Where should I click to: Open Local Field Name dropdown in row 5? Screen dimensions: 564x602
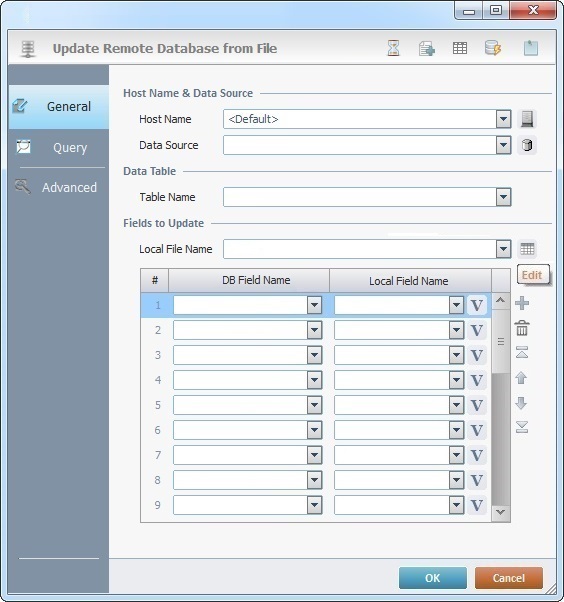456,405
